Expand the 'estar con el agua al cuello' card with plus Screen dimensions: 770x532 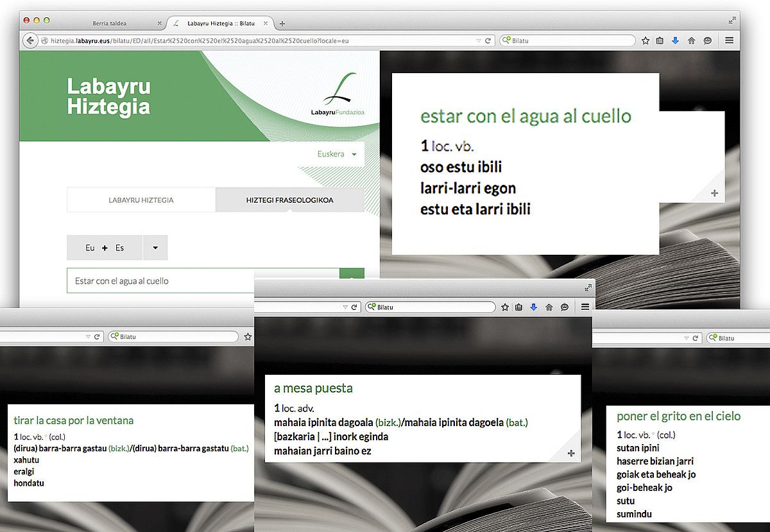coord(715,193)
